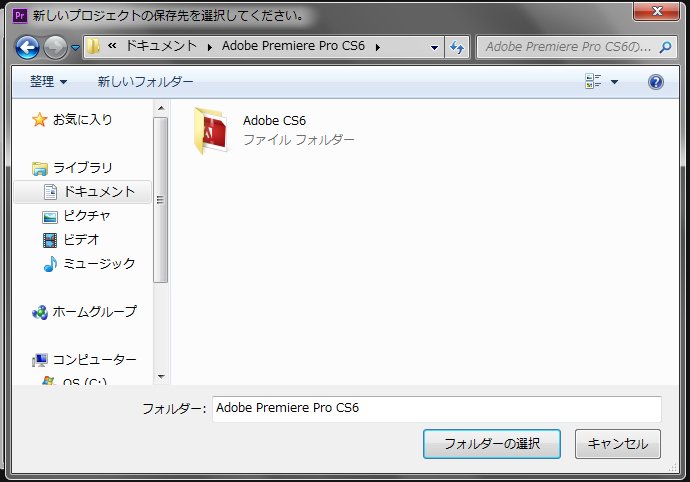Click the folder icon in the address bar

(x=93, y=46)
